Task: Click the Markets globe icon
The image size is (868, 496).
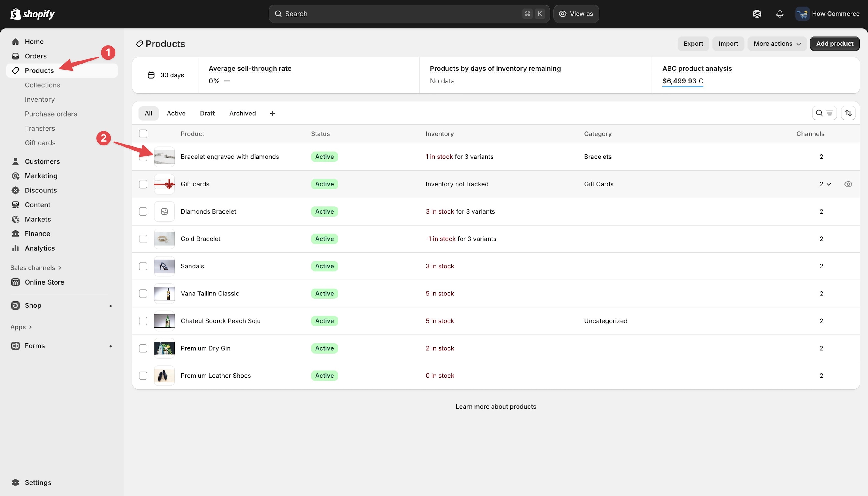Action: coord(15,219)
